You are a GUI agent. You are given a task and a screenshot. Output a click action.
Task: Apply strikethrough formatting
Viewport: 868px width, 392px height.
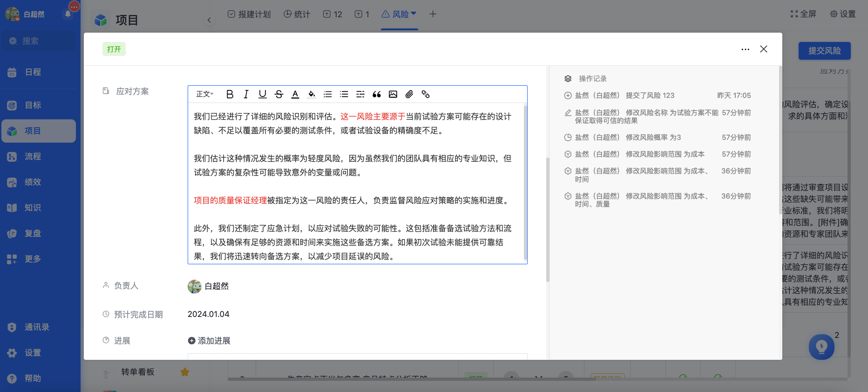(x=279, y=94)
